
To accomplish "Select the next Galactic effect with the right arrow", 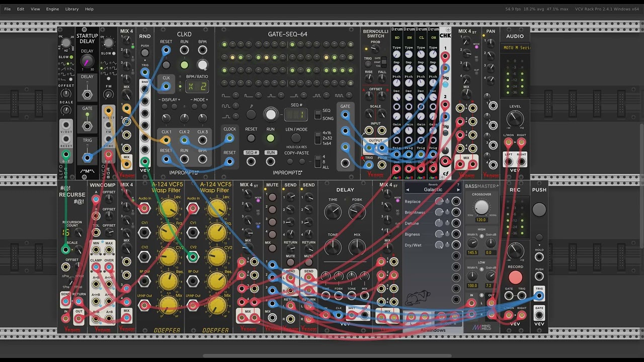I will coord(458,190).
